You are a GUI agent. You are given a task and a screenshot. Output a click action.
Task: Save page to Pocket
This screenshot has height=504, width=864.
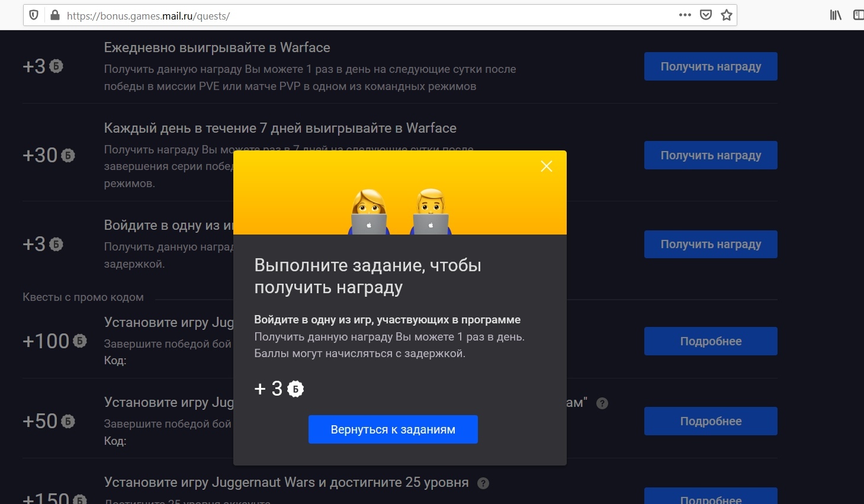(x=706, y=15)
